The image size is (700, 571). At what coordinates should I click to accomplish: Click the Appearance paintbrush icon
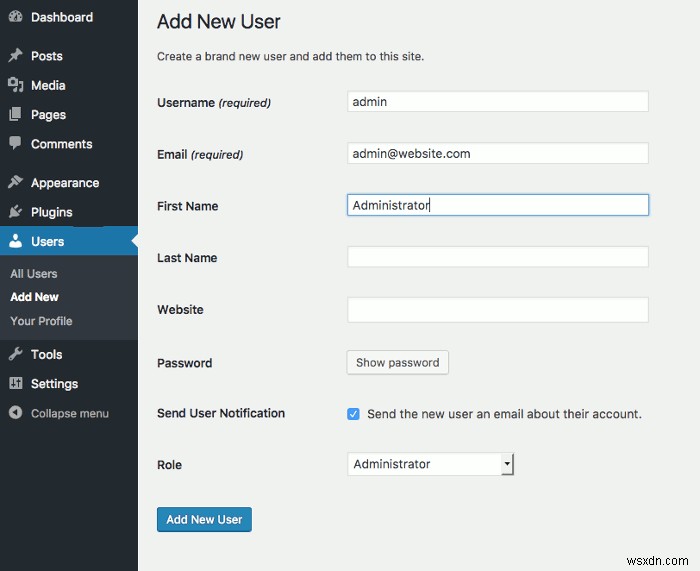15,182
